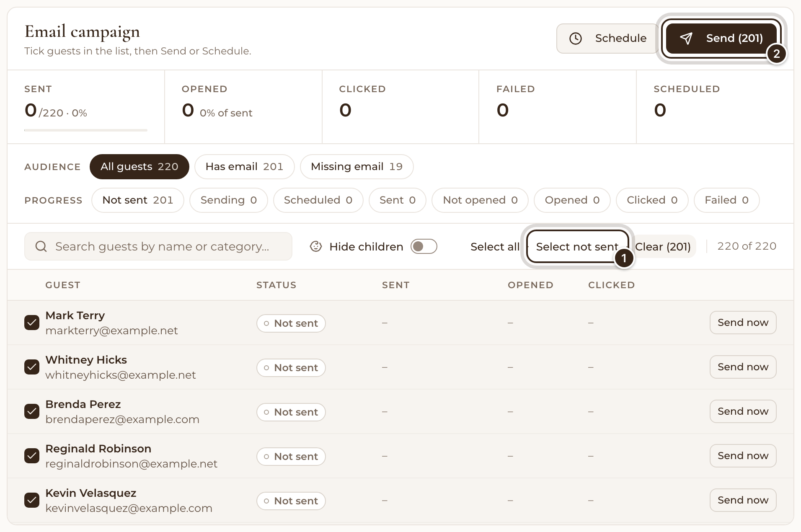Click Mark Terry's Not sent status badge
Image resolution: width=801 pixels, height=532 pixels.
[291, 323]
